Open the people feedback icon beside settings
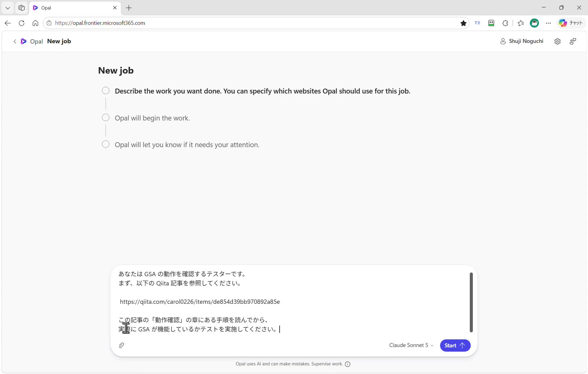 573,41
